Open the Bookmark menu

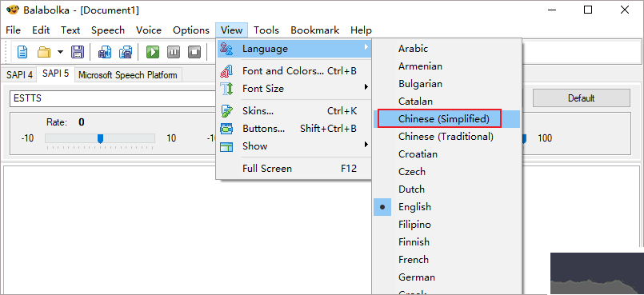pos(315,30)
